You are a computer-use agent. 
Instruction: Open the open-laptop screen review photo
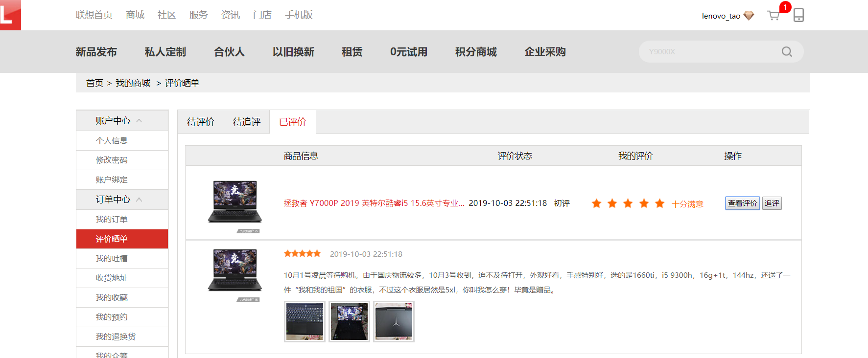pyautogui.click(x=349, y=321)
